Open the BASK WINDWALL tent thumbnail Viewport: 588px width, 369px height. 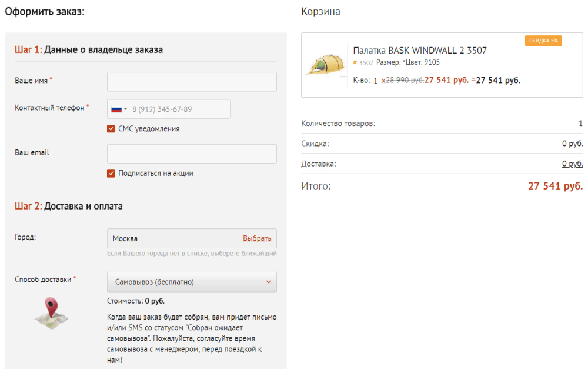point(326,65)
